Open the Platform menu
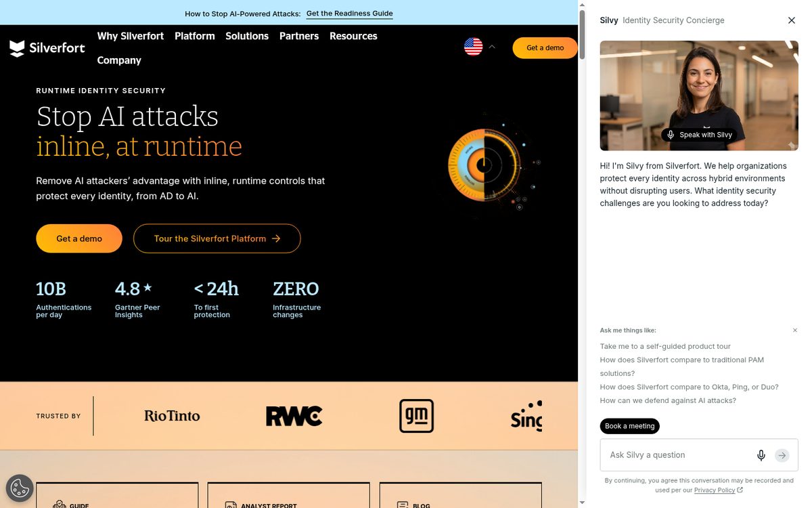This screenshot has width=812, height=508. pyautogui.click(x=195, y=36)
